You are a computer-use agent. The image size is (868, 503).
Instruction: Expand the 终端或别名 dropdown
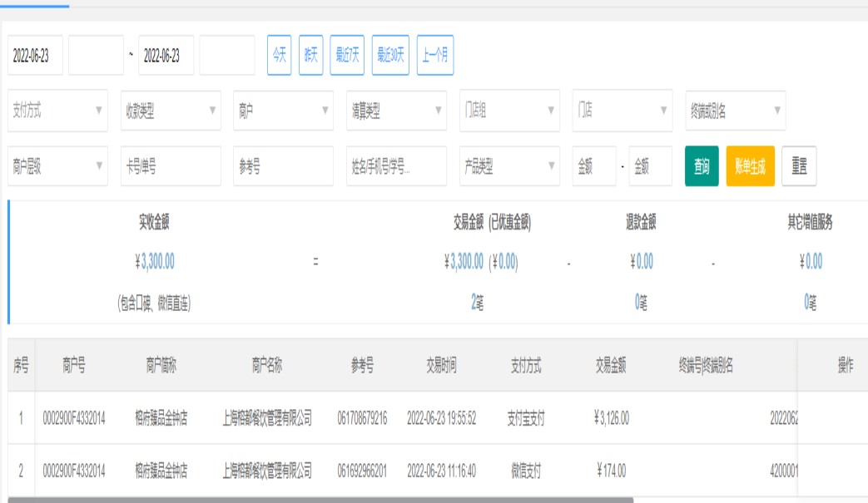(735, 111)
